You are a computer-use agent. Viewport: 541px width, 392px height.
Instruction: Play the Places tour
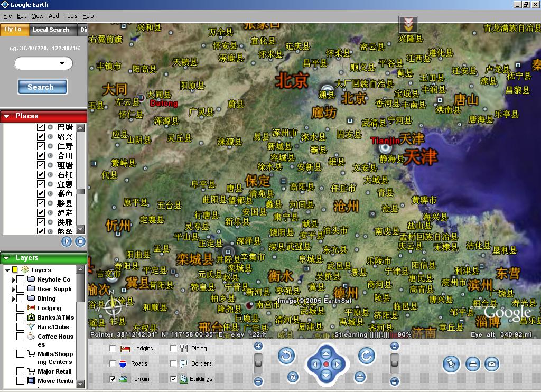(x=67, y=241)
